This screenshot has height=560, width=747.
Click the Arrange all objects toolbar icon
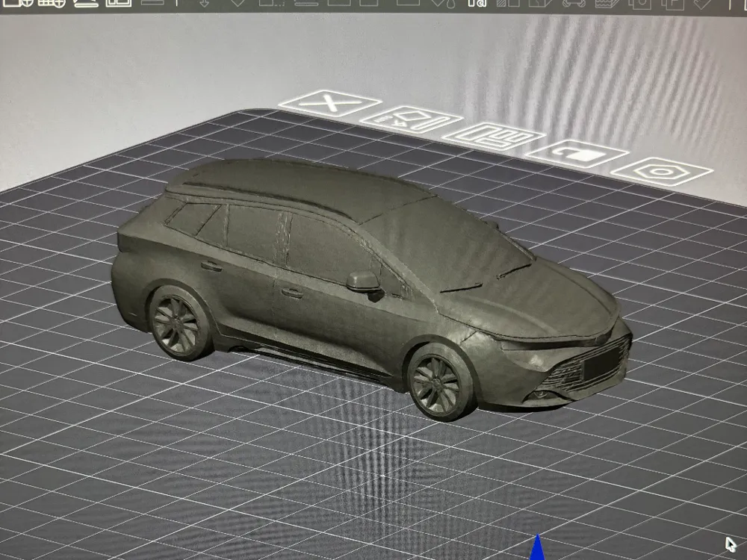[x=119, y=3]
